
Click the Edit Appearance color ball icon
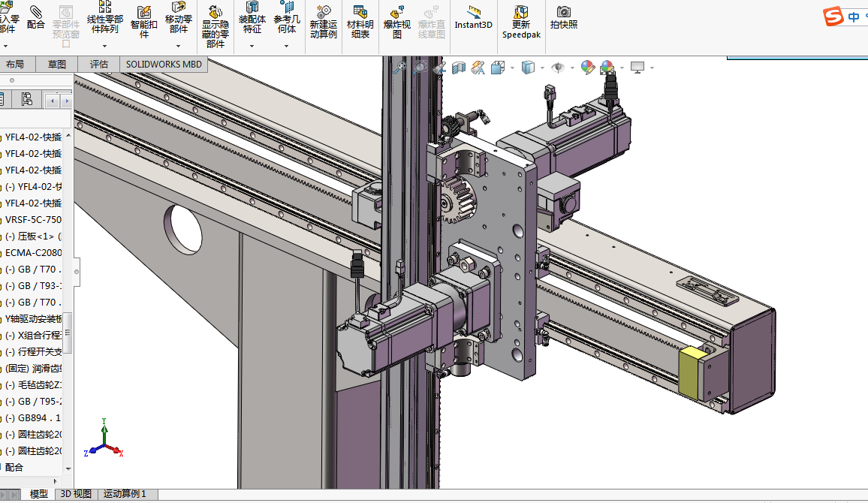pos(587,68)
